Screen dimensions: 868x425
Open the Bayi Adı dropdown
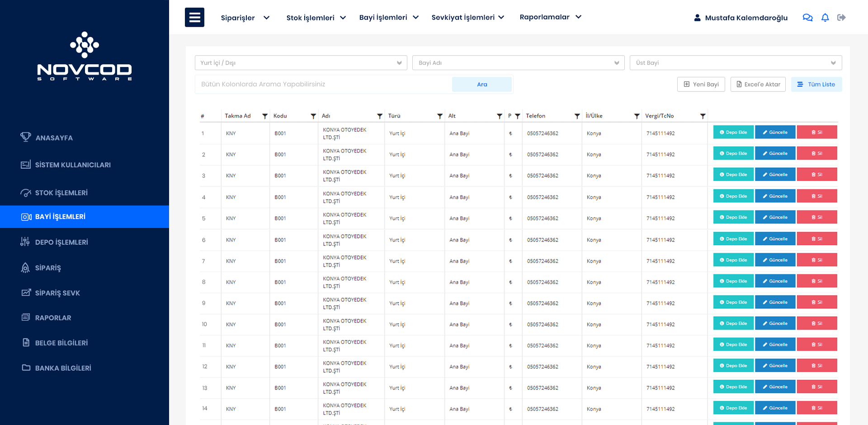coord(518,63)
